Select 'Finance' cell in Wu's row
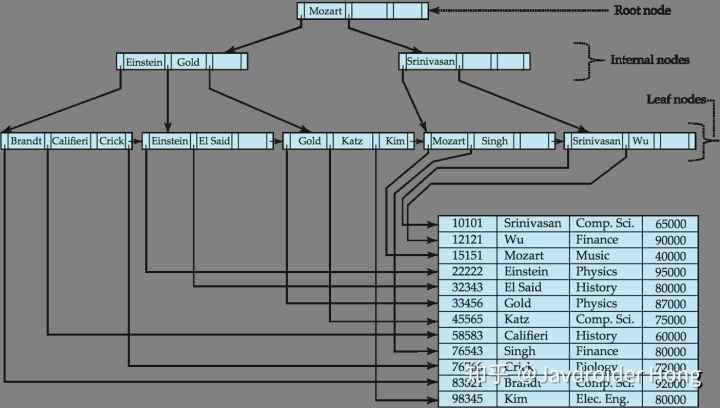 597,240
